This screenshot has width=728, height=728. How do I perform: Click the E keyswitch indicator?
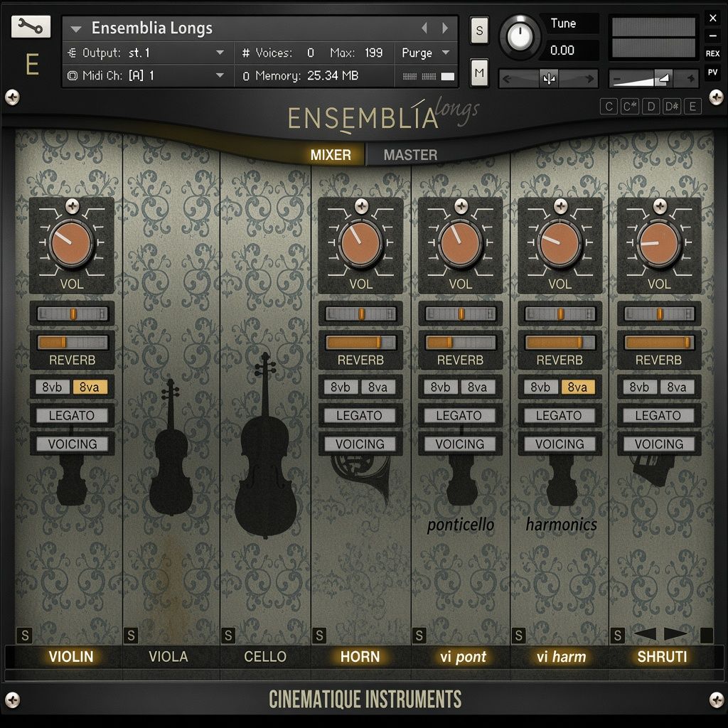692,107
